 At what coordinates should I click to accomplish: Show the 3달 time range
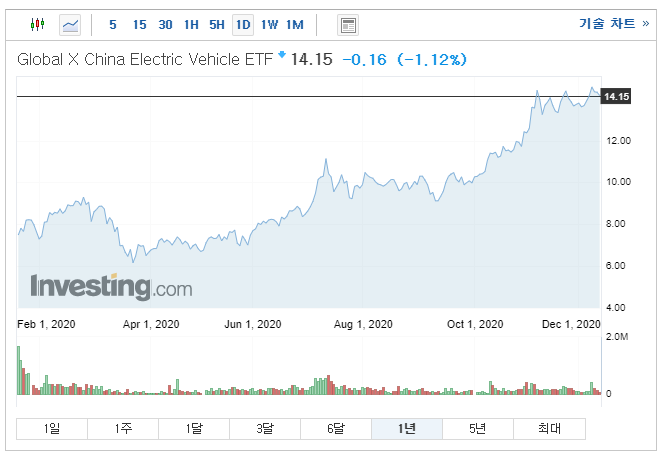(x=265, y=429)
